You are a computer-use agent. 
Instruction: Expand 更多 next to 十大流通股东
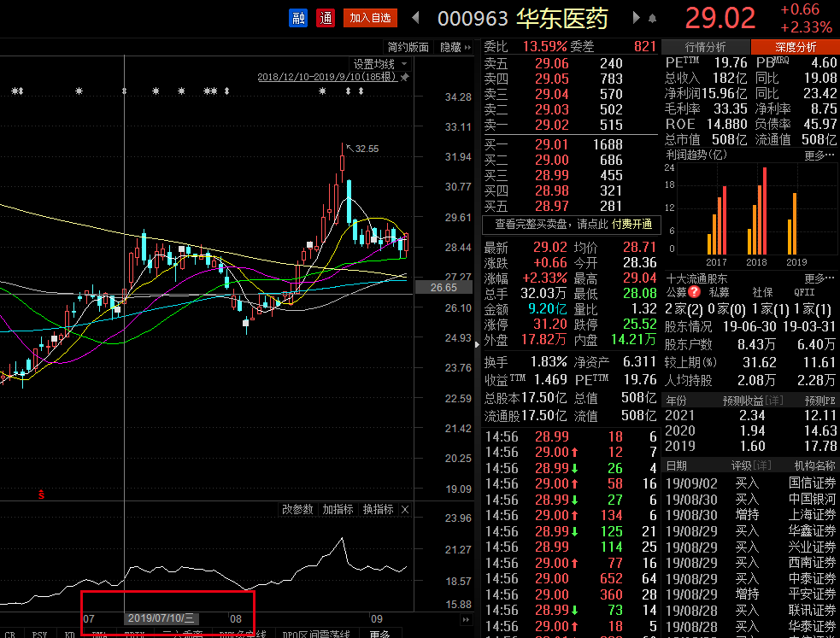coord(819,278)
